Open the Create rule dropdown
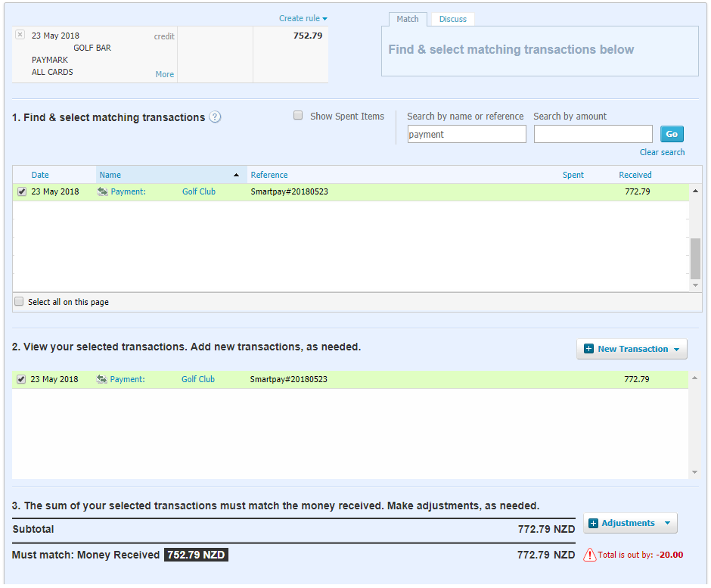 303,18
